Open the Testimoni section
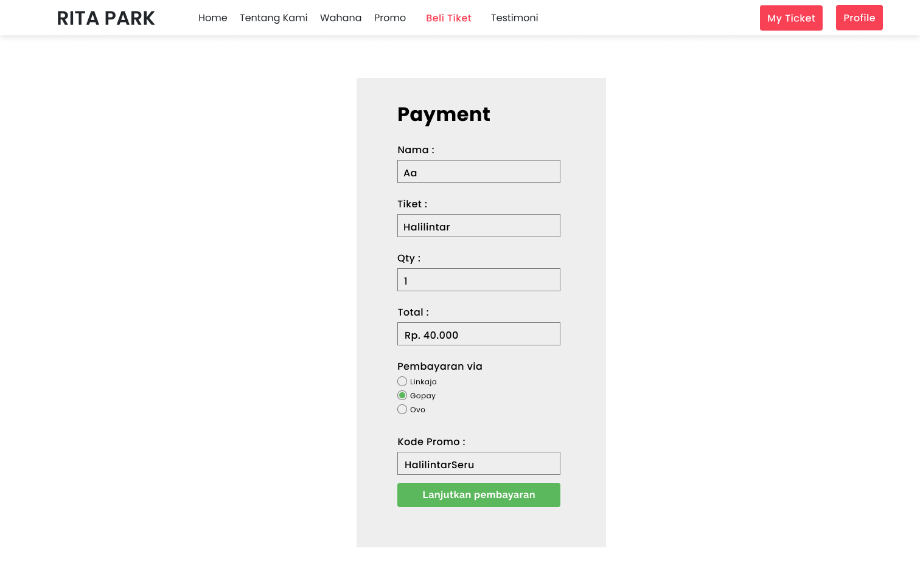Screen dimensions: 920x588 514,18
